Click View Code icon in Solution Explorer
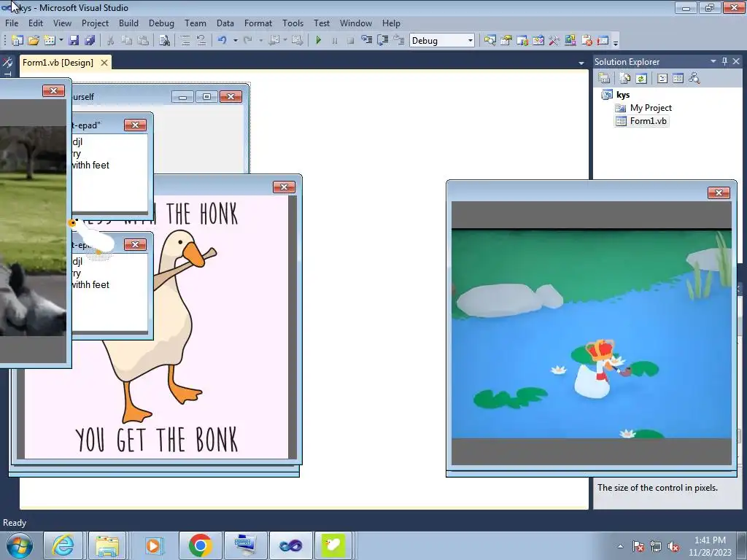747x560 pixels. pos(662,78)
